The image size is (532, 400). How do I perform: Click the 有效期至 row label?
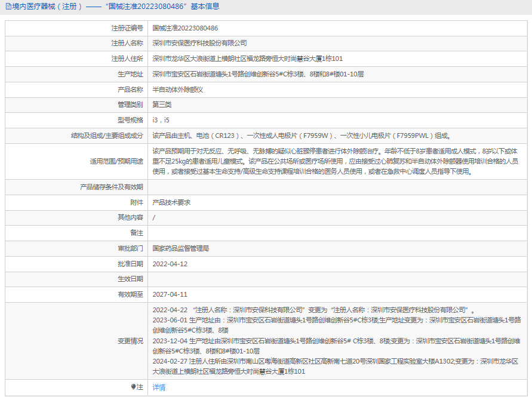click(130, 294)
